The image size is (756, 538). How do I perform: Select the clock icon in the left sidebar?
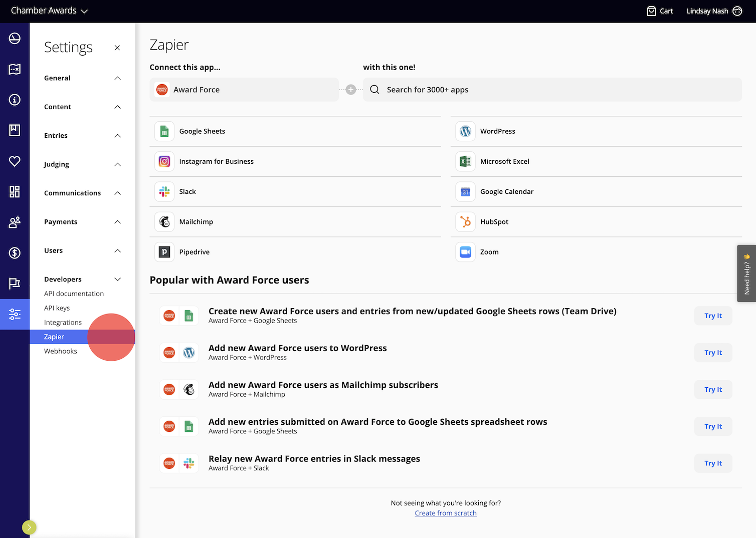[15, 38]
